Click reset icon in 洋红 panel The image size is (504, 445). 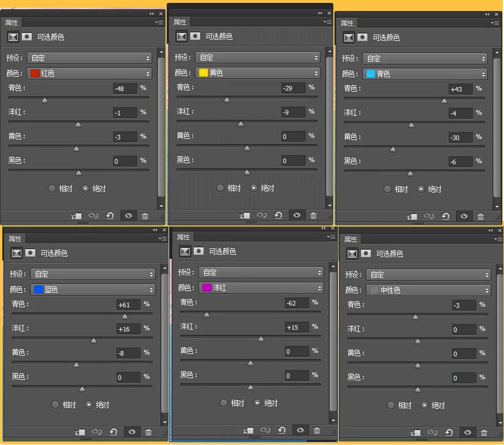282,430
